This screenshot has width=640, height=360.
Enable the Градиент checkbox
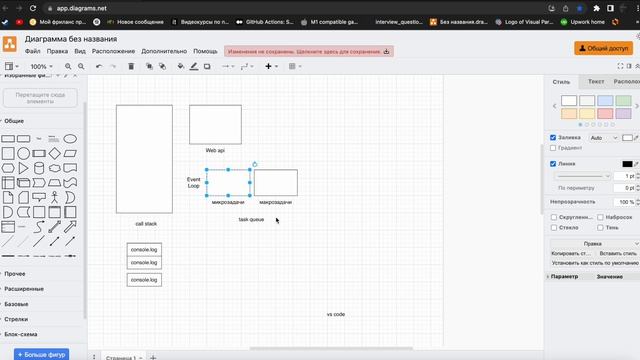[x=553, y=148]
